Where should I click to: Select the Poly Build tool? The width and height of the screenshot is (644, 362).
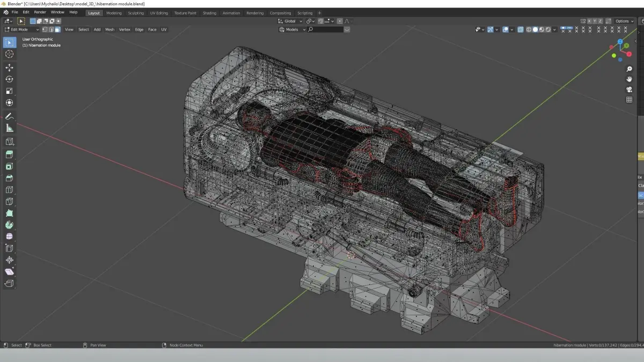(9, 213)
